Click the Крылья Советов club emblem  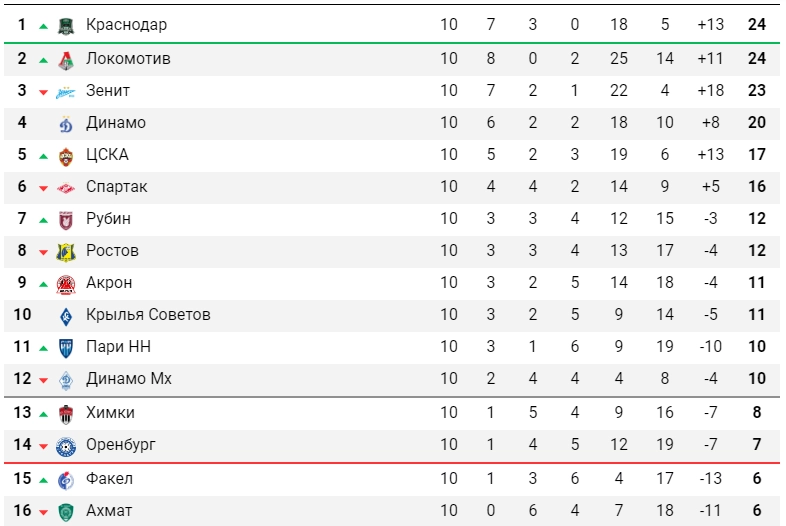click(66, 315)
